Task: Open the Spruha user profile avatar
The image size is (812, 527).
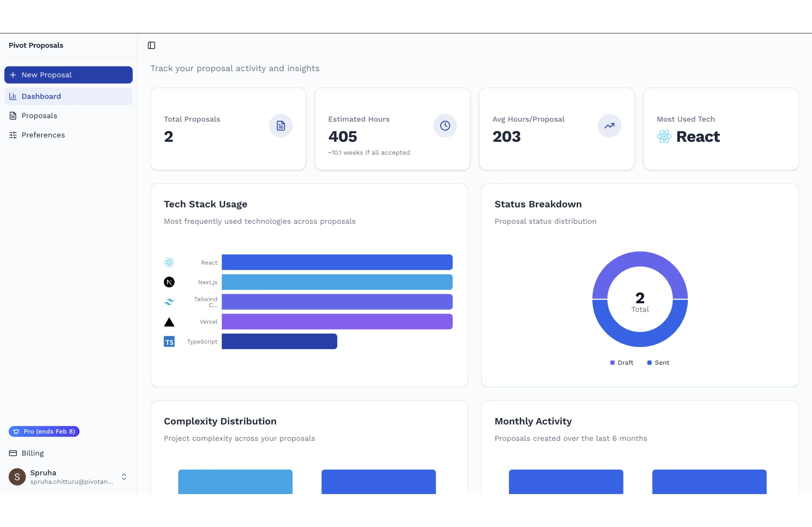Action: [17, 477]
